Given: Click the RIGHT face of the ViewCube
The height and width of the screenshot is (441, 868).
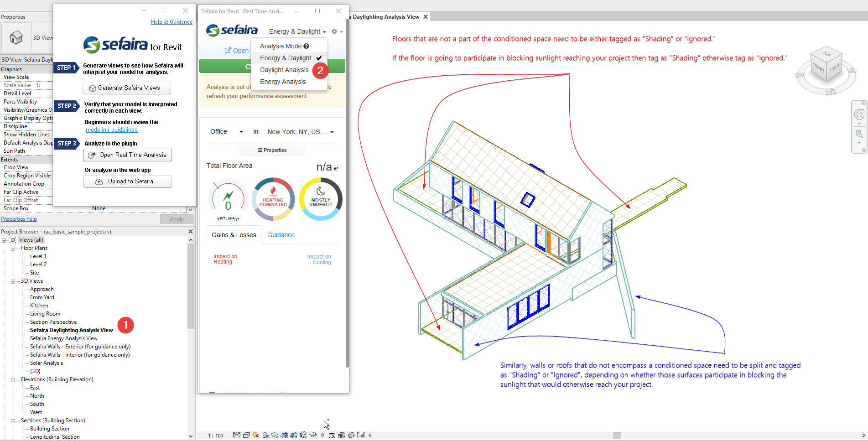Looking at the screenshot, I should click(x=835, y=67).
